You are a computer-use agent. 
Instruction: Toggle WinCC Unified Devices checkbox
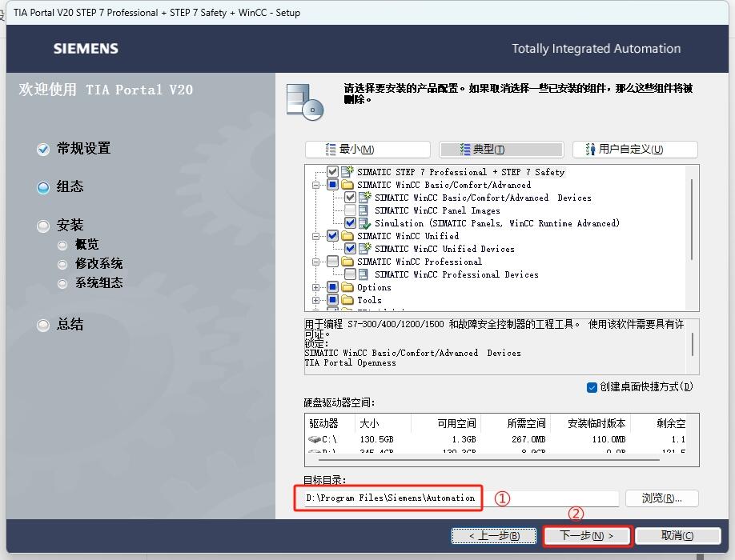[x=350, y=248]
